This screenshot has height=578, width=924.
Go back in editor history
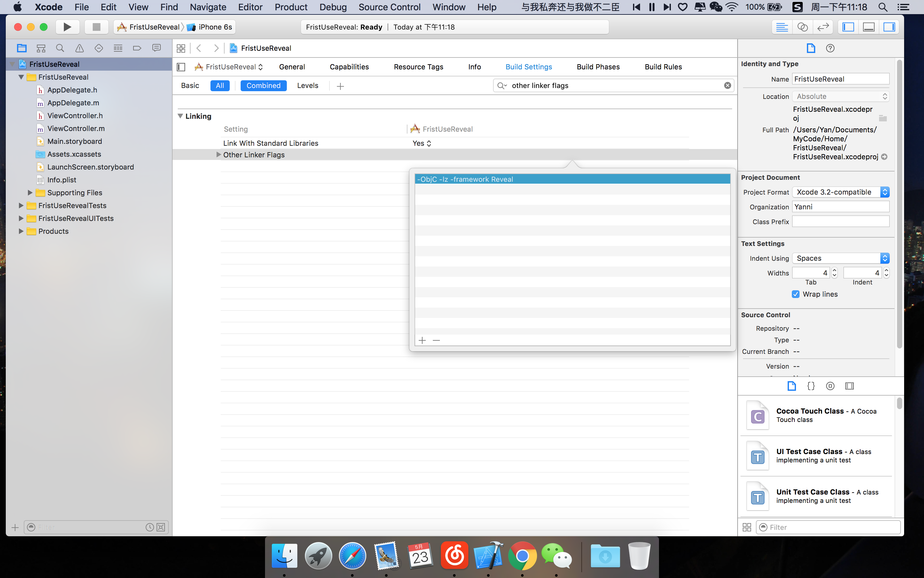(x=199, y=48)
